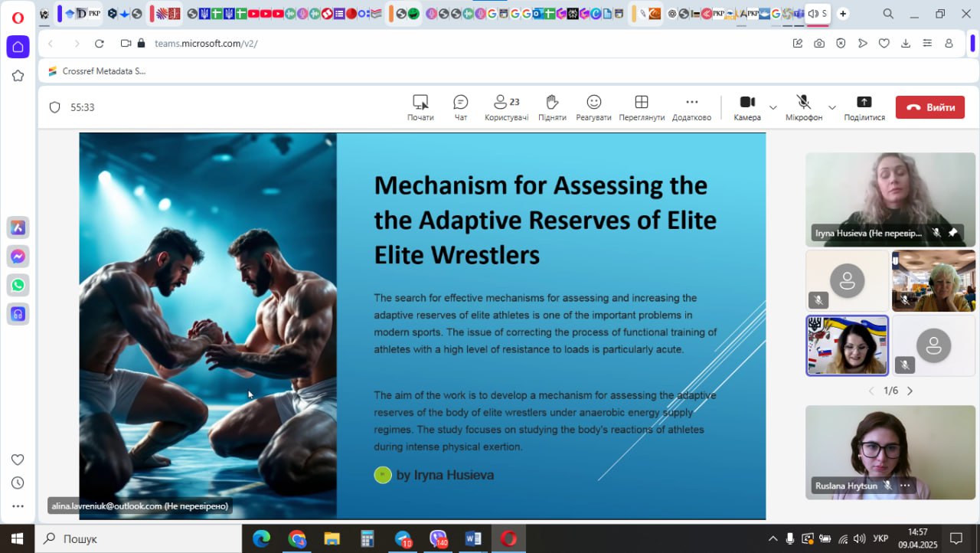
Task: Open Viber from taskbar
Action: coord(438,538)
